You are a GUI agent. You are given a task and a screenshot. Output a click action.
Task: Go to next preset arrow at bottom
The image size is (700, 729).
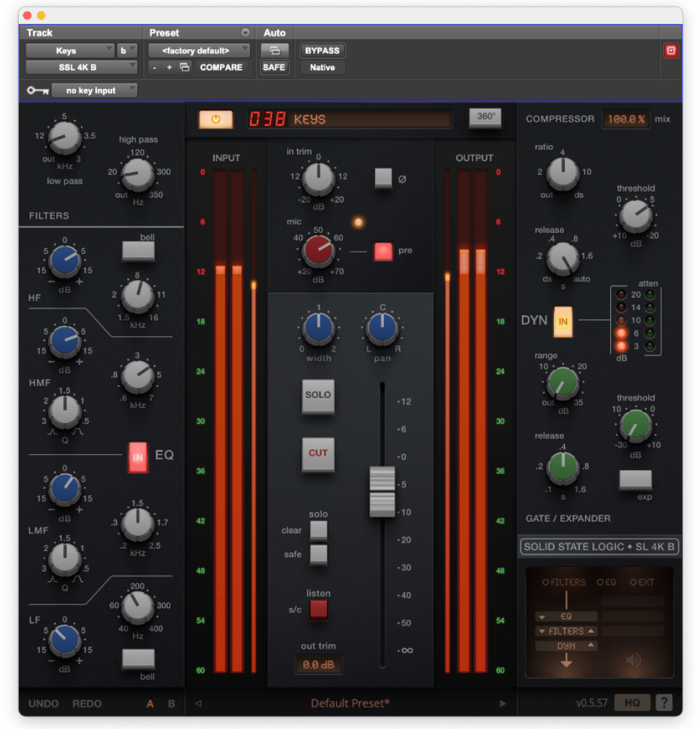click(x=503, y=704)
